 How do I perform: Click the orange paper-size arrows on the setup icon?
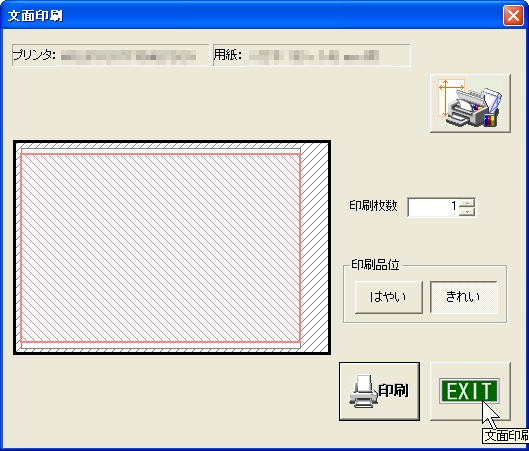point(451,98)
